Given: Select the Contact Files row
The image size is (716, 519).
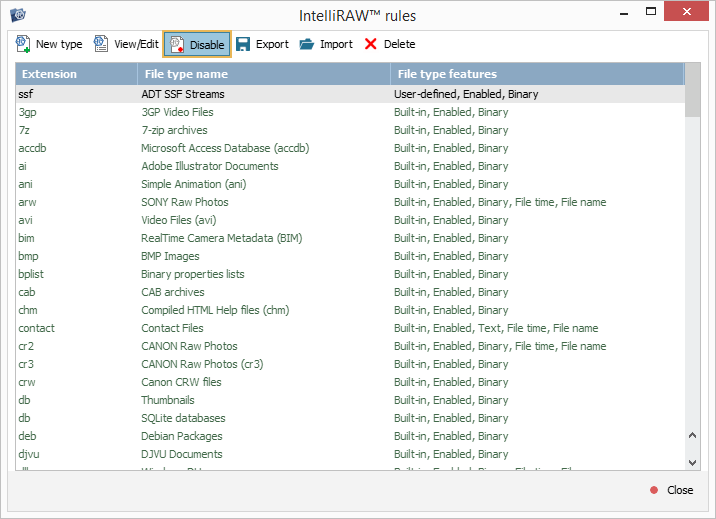Looking at the screenshot, I should point(172,328).
